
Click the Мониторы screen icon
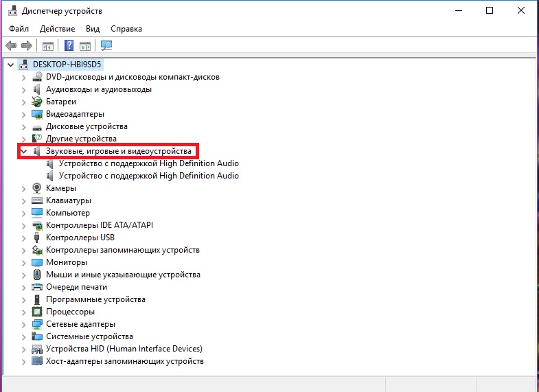tap(37, 262)
